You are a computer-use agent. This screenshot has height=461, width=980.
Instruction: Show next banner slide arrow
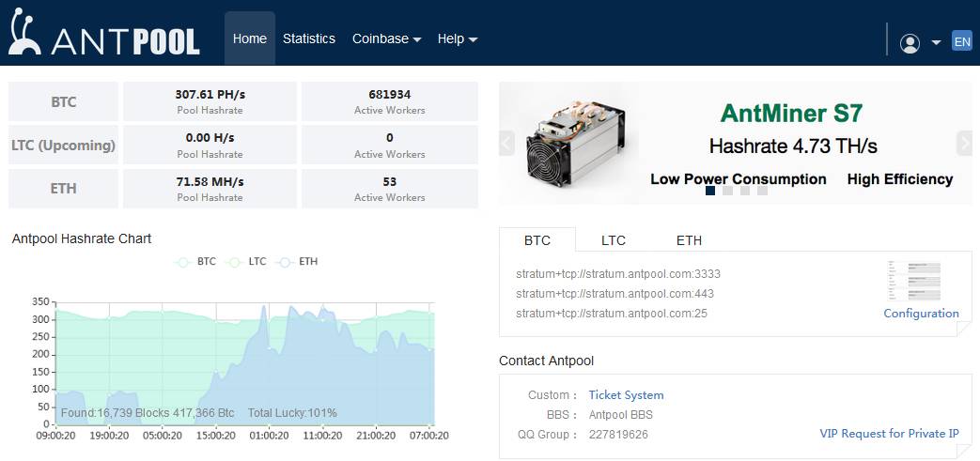tap(964, 143)
